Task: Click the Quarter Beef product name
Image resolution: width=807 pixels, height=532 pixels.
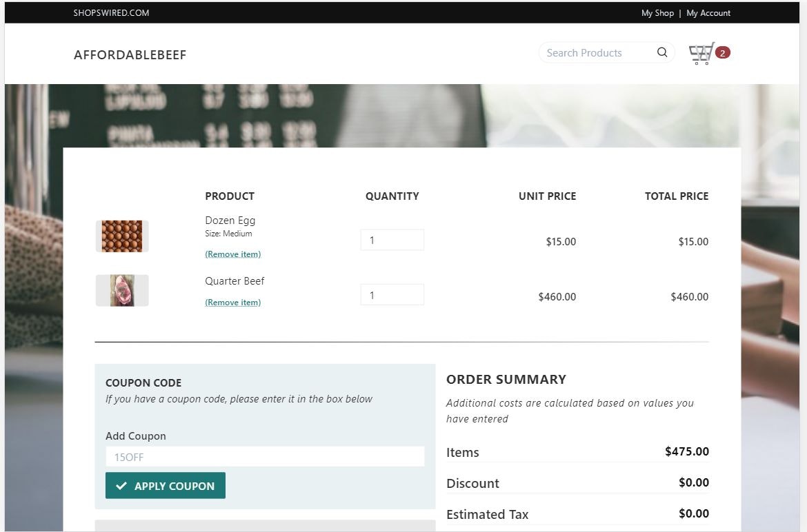Action: [235, 280]
